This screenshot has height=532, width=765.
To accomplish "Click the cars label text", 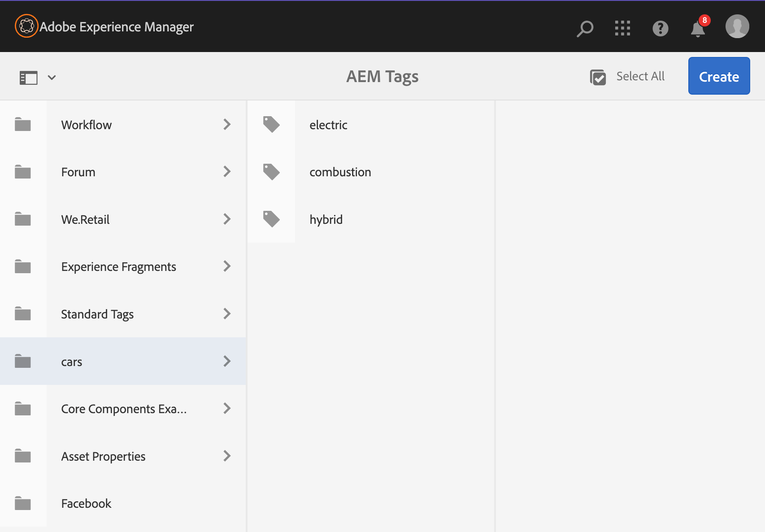I will 72,362.
